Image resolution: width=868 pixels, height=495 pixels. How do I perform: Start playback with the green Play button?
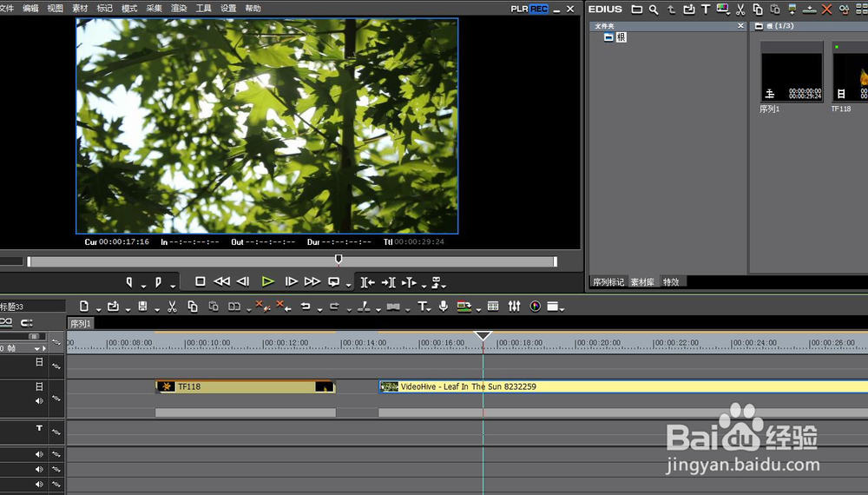click(x=268, y=282)
